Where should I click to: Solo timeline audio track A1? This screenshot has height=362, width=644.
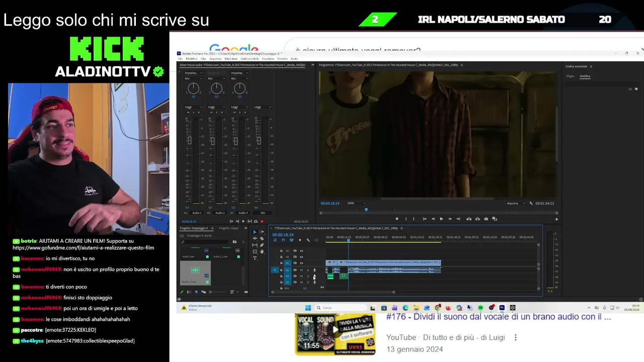click(x=308, y=270)
